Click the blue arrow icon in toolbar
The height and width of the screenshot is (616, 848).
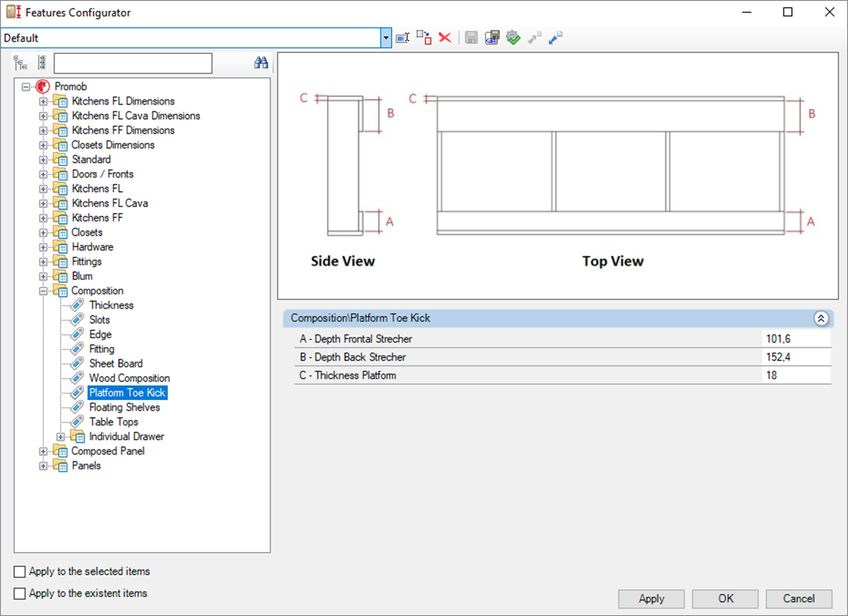coord(555,38)
